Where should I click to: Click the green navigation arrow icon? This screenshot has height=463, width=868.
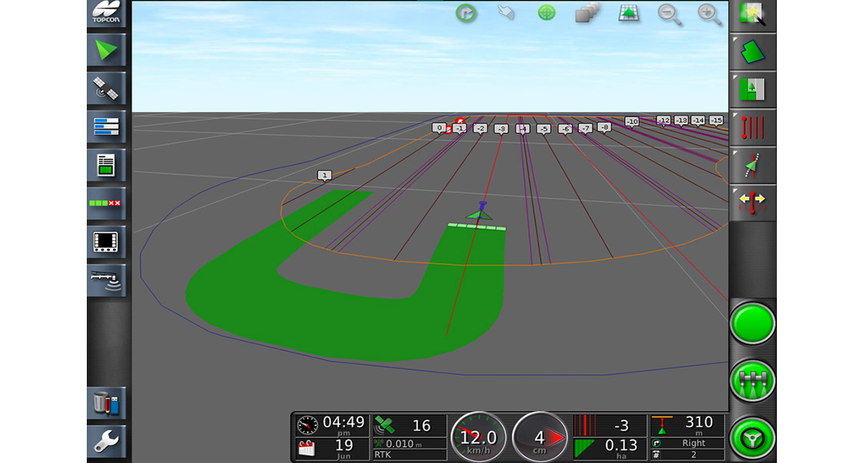tap(106, 51)
